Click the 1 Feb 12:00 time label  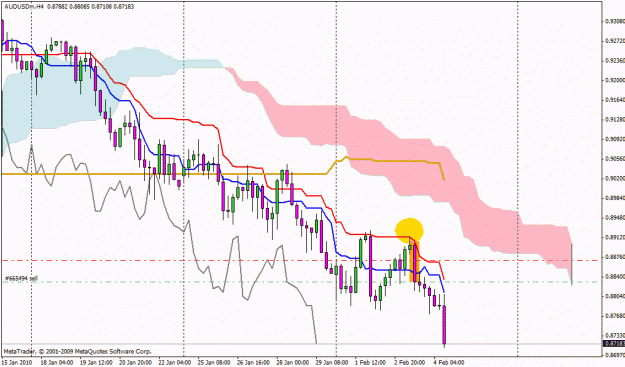(369, 362)
